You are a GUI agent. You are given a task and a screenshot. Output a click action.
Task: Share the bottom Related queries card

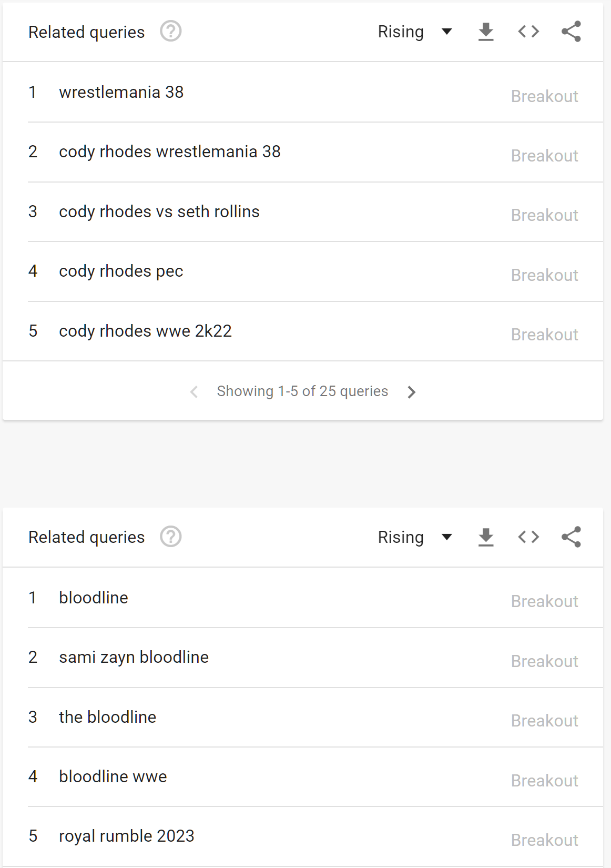571,537
